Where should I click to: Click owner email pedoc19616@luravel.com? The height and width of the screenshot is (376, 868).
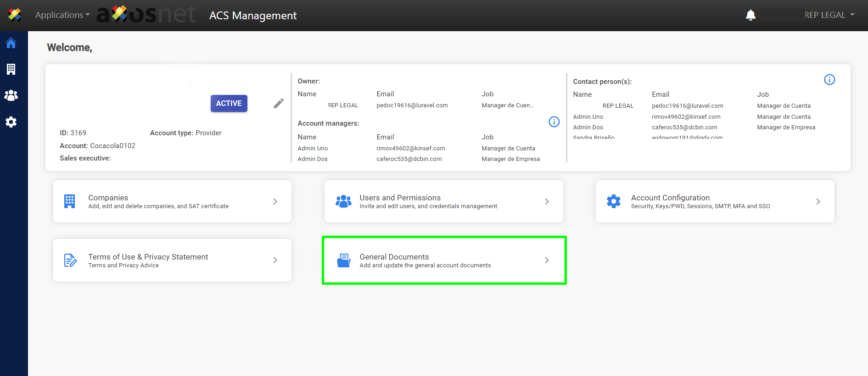412,105
